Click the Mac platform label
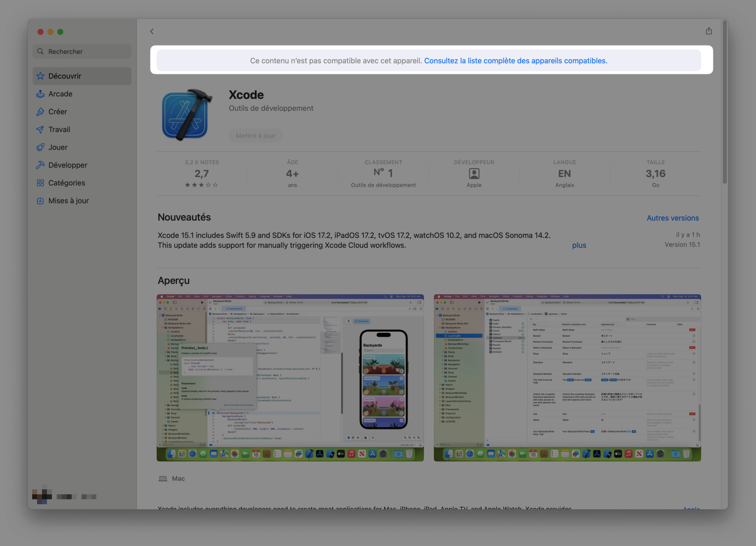The image size is (756, 546). pos(178,479)
